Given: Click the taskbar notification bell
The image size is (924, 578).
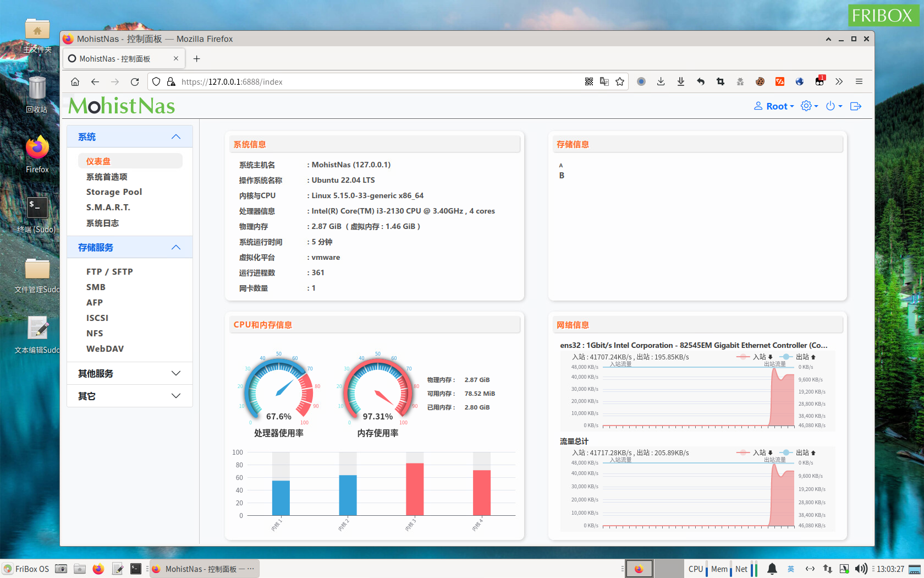Looking at the screenshot, I should click(772, 569).
